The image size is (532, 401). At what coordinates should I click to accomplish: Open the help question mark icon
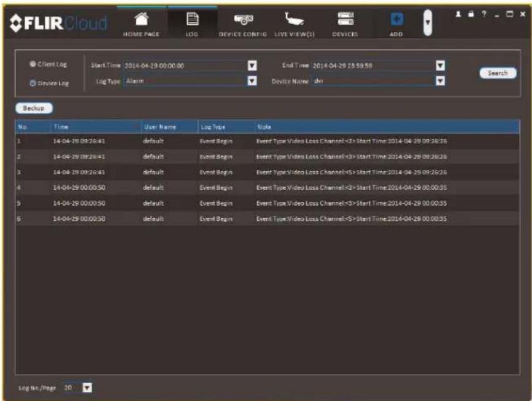[484, 14]
